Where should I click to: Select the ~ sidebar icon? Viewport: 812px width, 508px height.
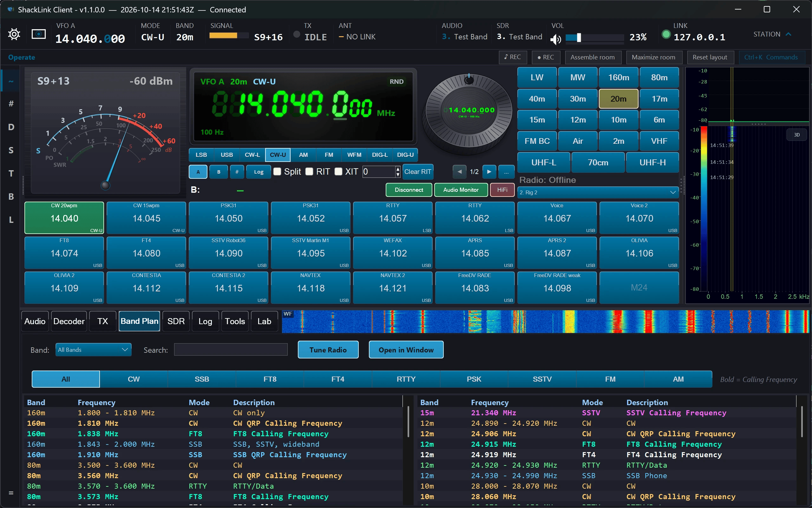tap(11, 81)
